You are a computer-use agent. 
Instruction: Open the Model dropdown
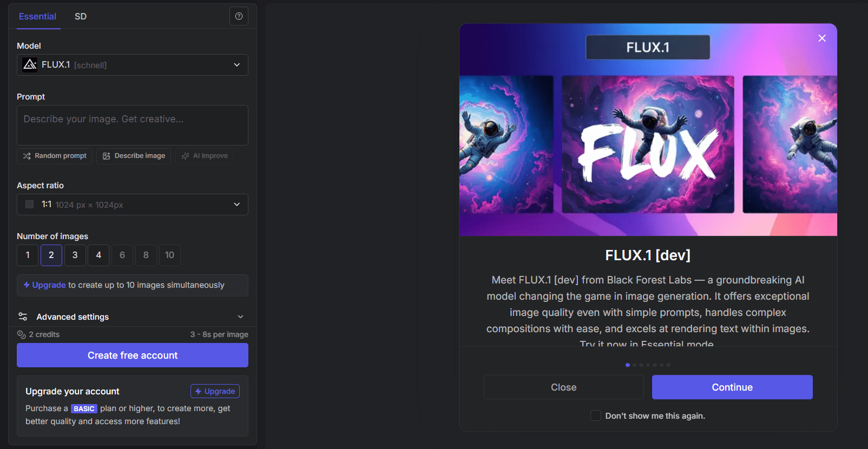pyautogui.click(x=133, y=65)
